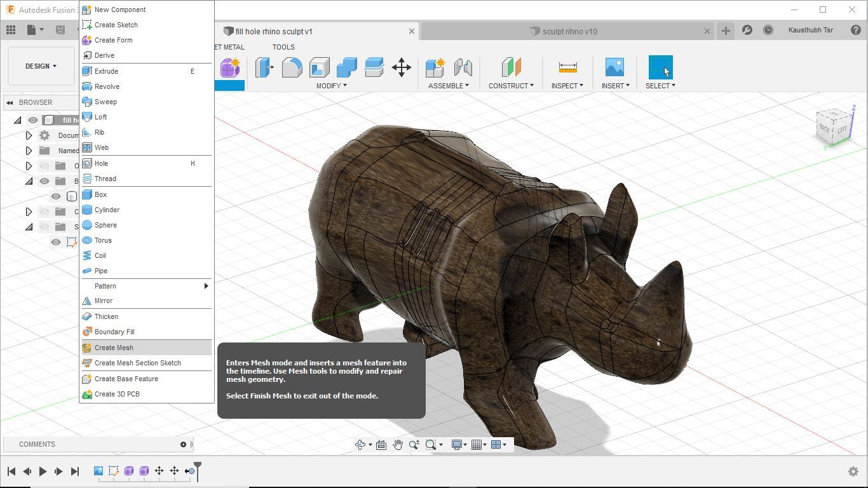Screen dimensions: 868x488
Task: Click the view cube
Action: pos(835,127)
